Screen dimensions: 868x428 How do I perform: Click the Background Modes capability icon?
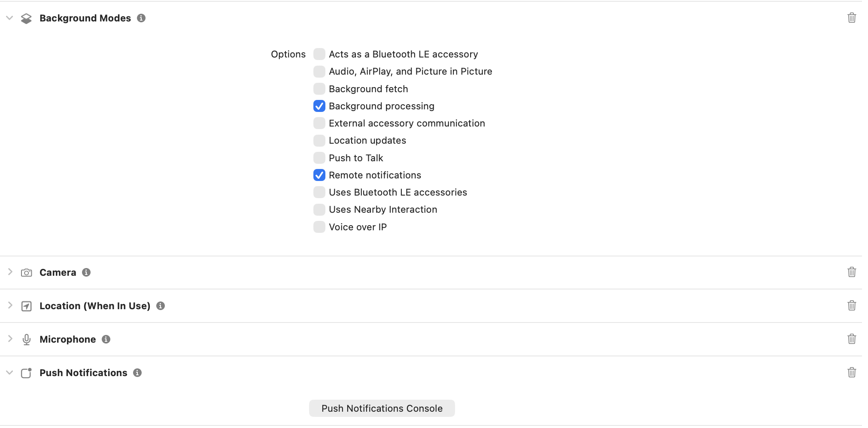(x=26, y=18)
